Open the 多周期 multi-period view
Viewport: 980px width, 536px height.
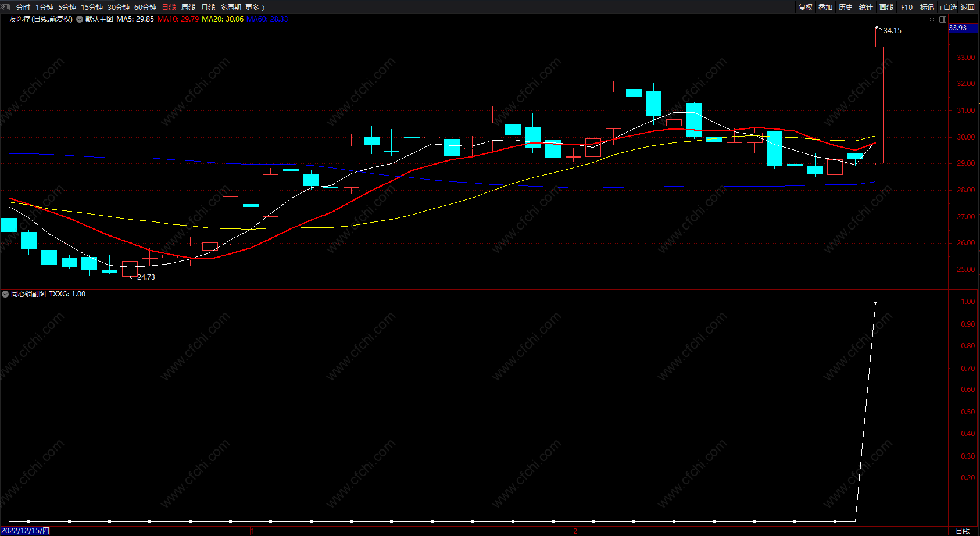pos(231,8)
